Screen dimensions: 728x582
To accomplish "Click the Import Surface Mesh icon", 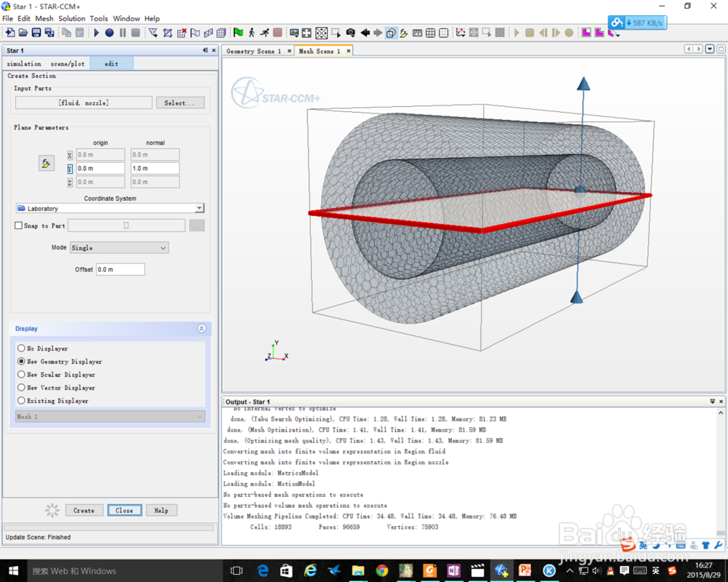I will pos(153,33).
